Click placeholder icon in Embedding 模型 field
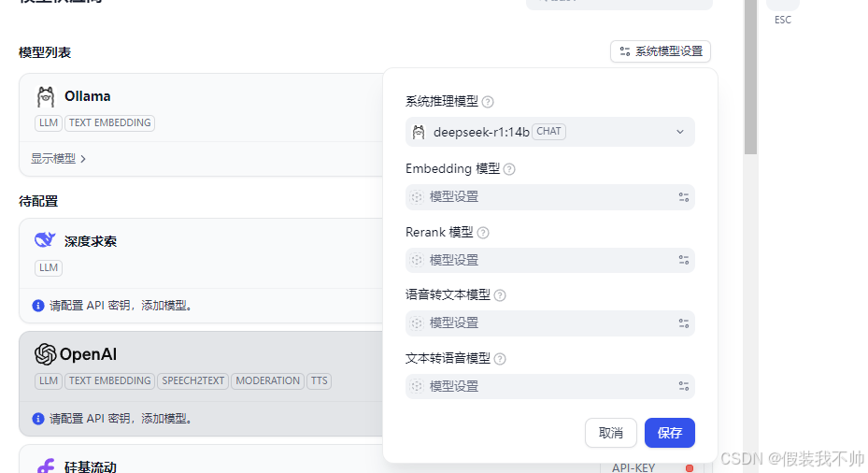 point(417,197)
